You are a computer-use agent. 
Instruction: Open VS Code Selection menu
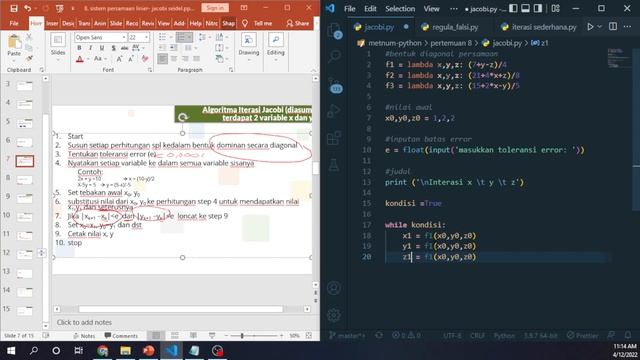pyautogui.click(x=400, y=9)
